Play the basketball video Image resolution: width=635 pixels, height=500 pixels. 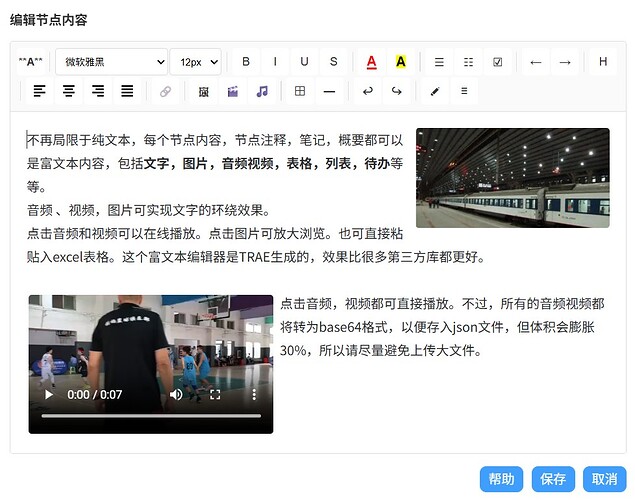tap(49, 395)
